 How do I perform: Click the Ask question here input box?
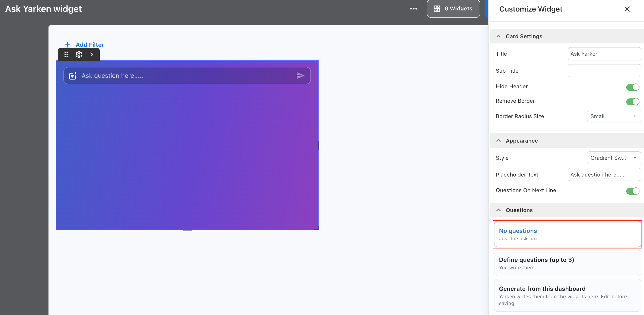pos(187,76)
